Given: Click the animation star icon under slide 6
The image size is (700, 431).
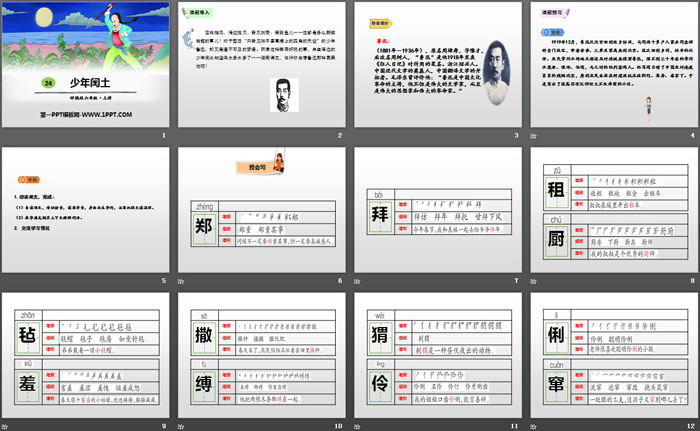Looking at the screenshot, I should coord(181,281).
